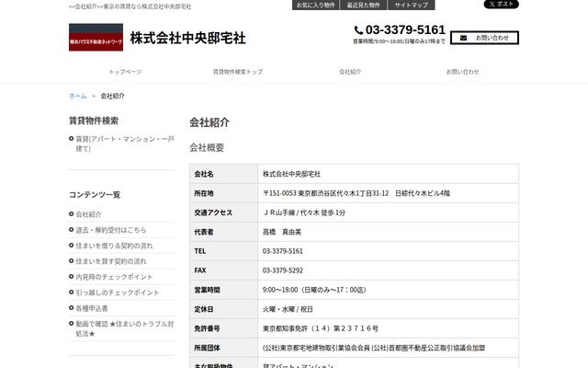Click the FAX value 03-3379-5292
The width and height of the screenshot is (588, 368).
283,270
